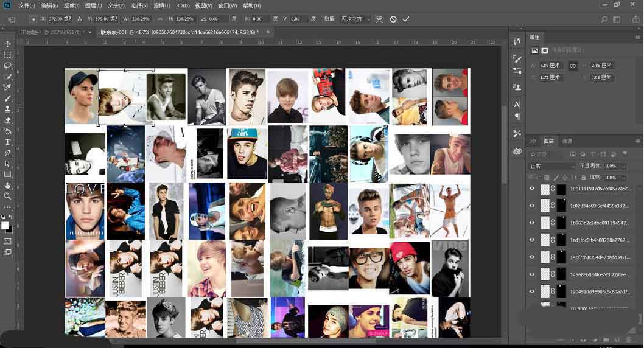This screenshot has height=348, width=644.
Task: Open the search icon in the top right
Action: [604, 19]
